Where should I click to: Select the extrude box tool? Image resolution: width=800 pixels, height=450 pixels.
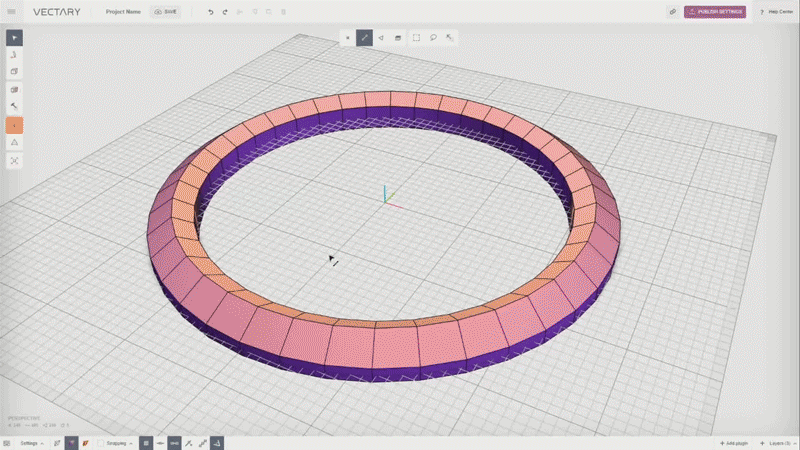pyautogui.click(x=14, y=90)
